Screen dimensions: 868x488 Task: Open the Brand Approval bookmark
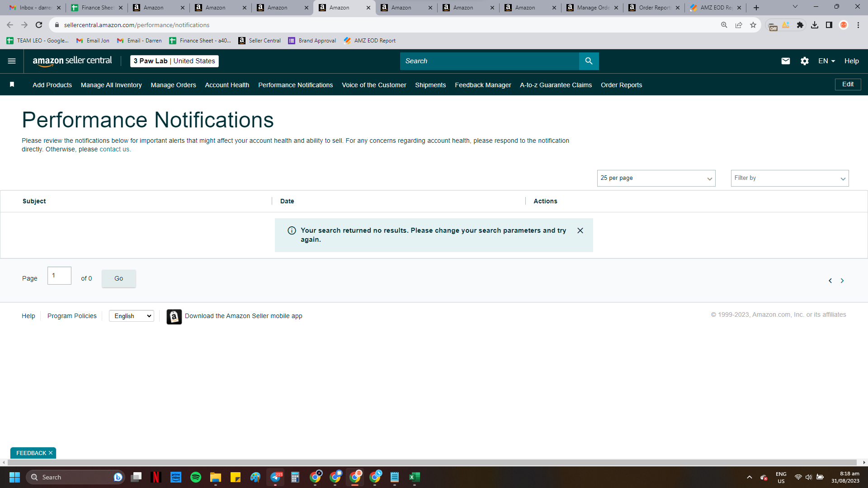pos(312,41)
